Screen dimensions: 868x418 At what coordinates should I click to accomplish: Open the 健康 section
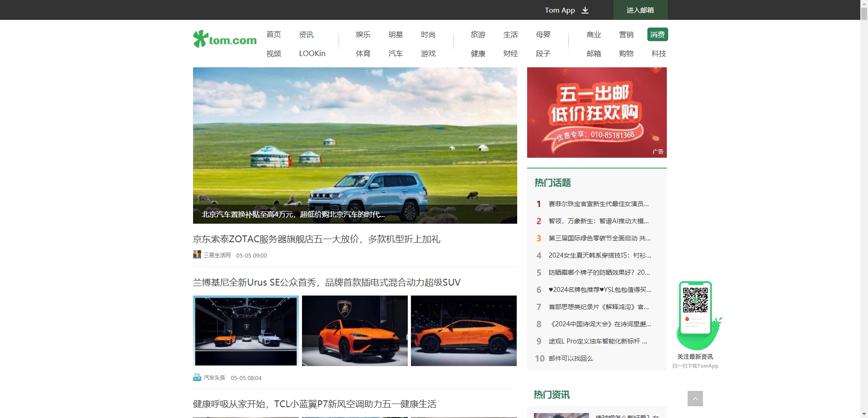[x=478, y=53]
